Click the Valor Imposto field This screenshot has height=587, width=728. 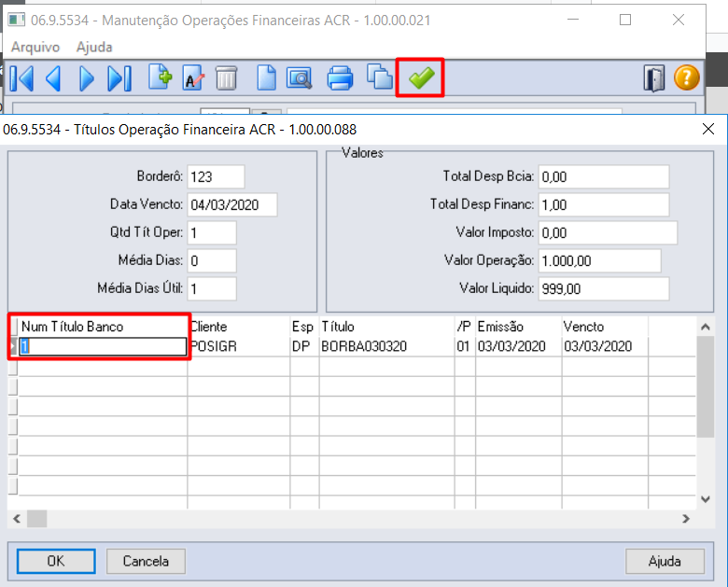(608, 232)
